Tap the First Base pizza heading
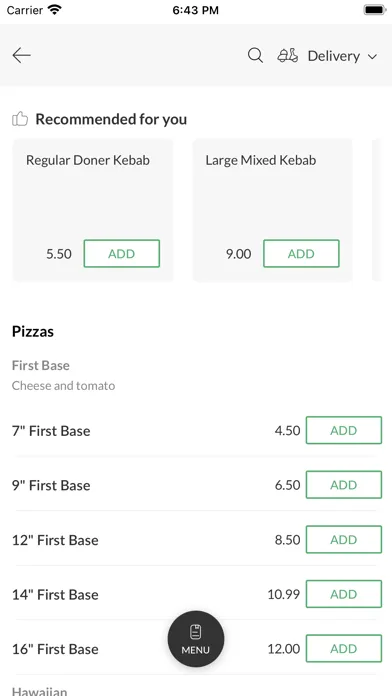The width and height of the screenshot is (392, 696). (41, 365)
